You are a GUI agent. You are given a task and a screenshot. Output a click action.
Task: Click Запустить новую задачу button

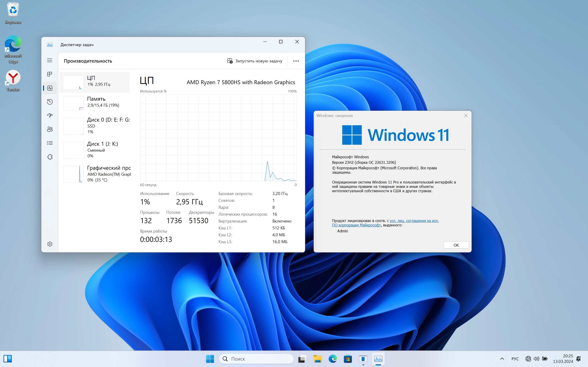pyautogui.click(x=255, y=61)
